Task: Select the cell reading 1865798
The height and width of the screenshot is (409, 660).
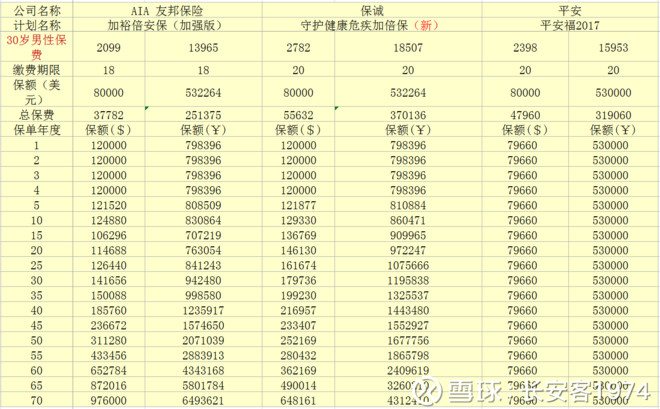Action: (408, 356)
